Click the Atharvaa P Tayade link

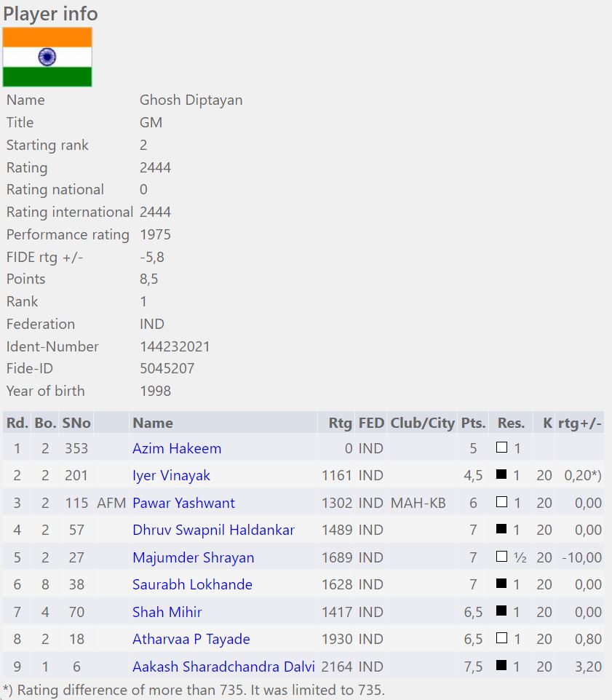pyautogui.click(x=191, y=640)
